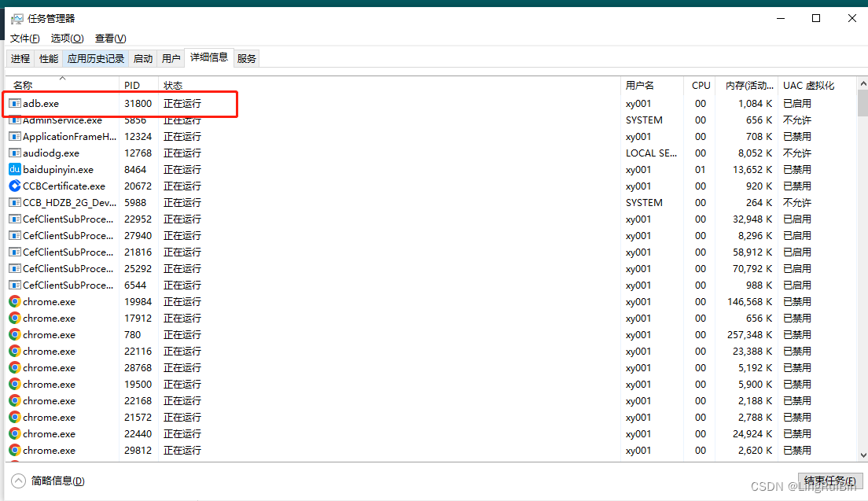Click memory value 257,348 K
The height and width of the screenshot is (501, 868).
[749, 335]
